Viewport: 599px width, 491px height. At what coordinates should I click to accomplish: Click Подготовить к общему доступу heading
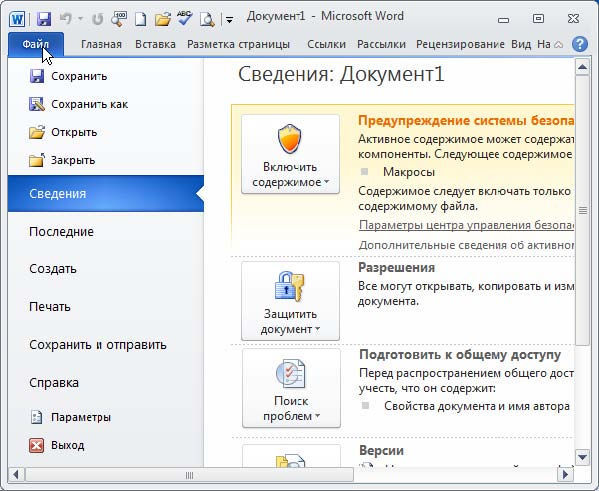point(460,355)
